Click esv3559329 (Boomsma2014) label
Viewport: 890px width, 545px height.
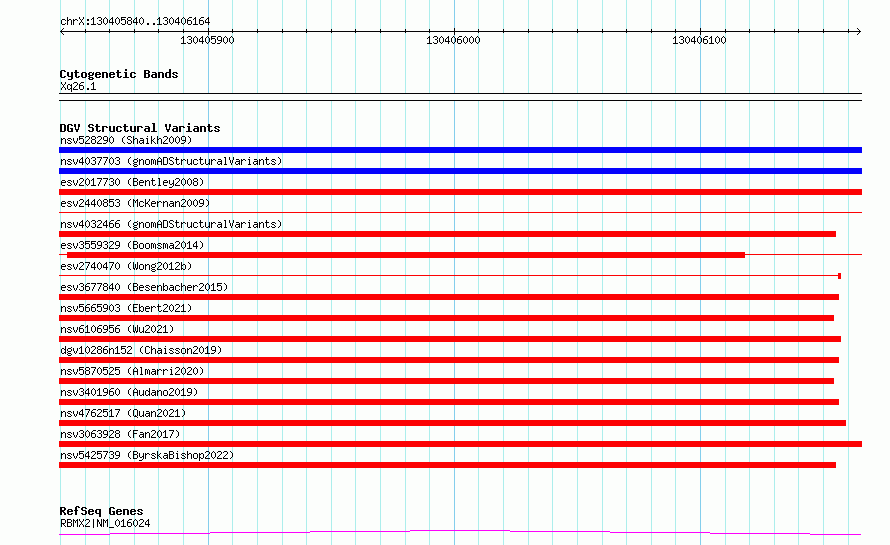click(132, 245)
